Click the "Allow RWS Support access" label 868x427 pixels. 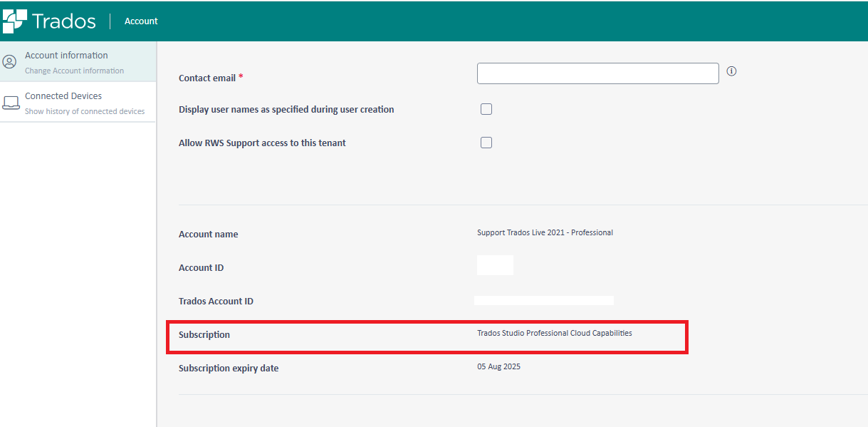point(262,143)
